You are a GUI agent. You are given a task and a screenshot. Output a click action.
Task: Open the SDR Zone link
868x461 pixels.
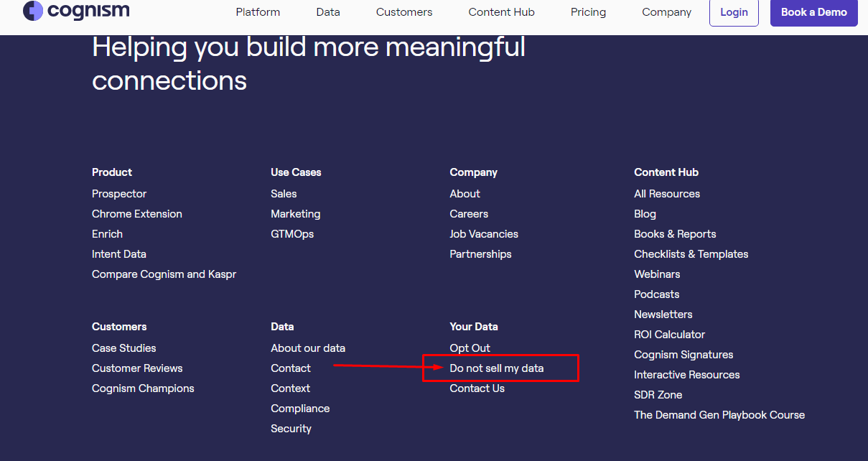658,395
